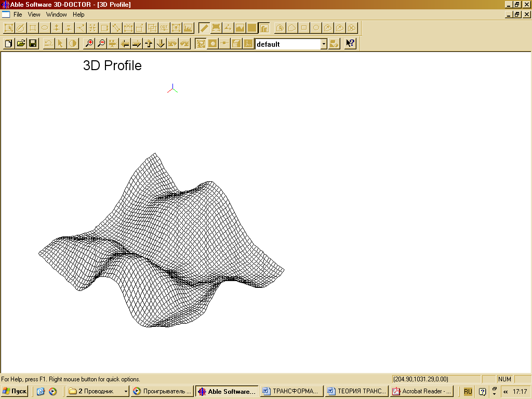Click the RU language indicator
This screenshot has width=532, height=399.
point(468,391)
